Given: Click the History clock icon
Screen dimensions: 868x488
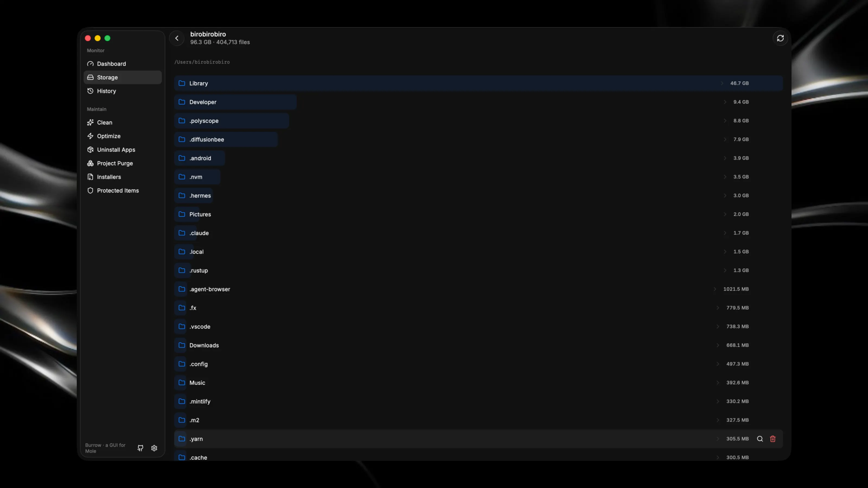Looking at the screenshot, I should (x=90, y=91).
